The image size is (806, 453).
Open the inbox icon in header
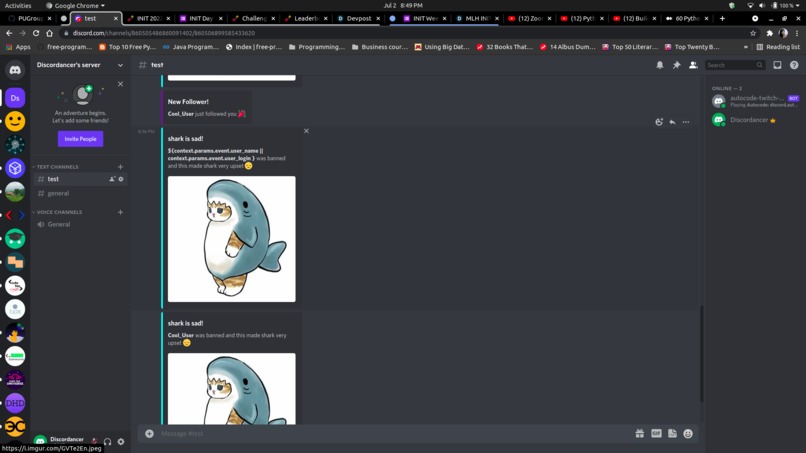[777, 65]
